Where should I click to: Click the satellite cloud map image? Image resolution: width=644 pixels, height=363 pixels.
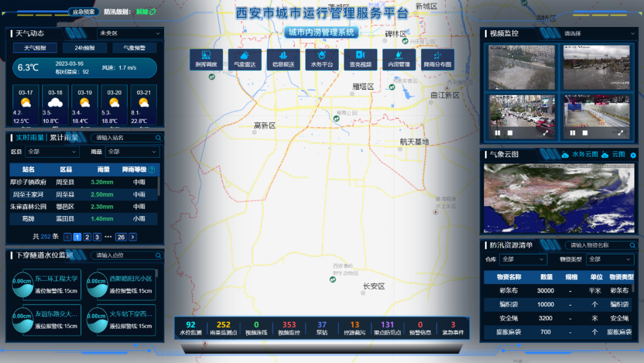coord(559,199)
